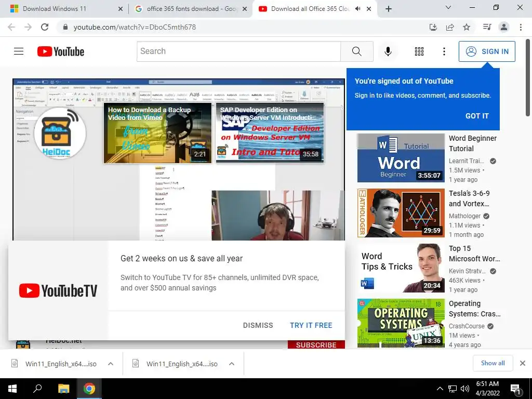Open the YouTube hamburger guide menu

(19, 51)
